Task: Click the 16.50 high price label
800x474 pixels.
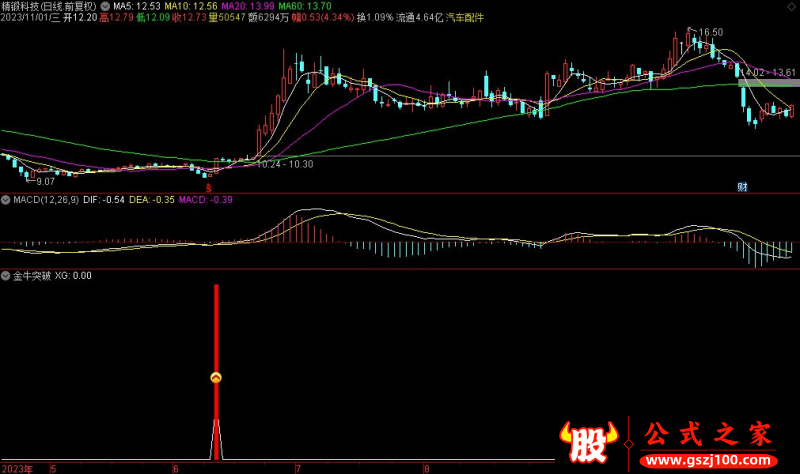Action: 711,32
